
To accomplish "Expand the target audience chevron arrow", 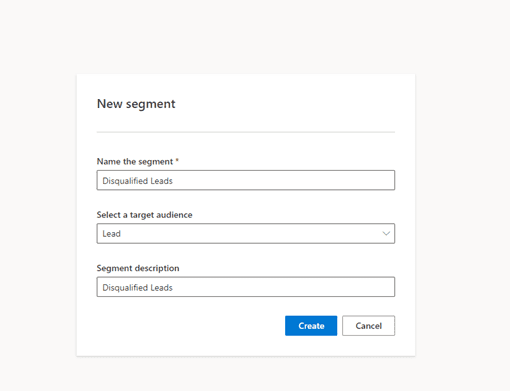I will coord(386,233).
